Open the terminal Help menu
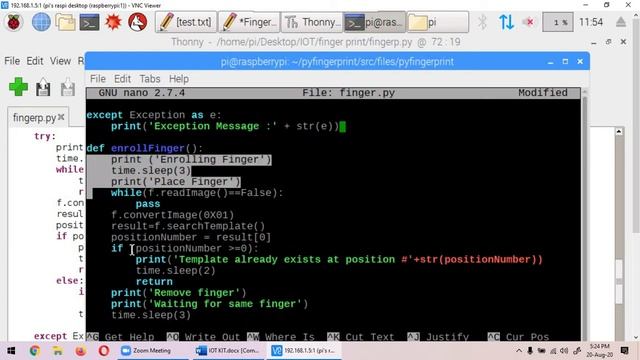 point(179,79)
